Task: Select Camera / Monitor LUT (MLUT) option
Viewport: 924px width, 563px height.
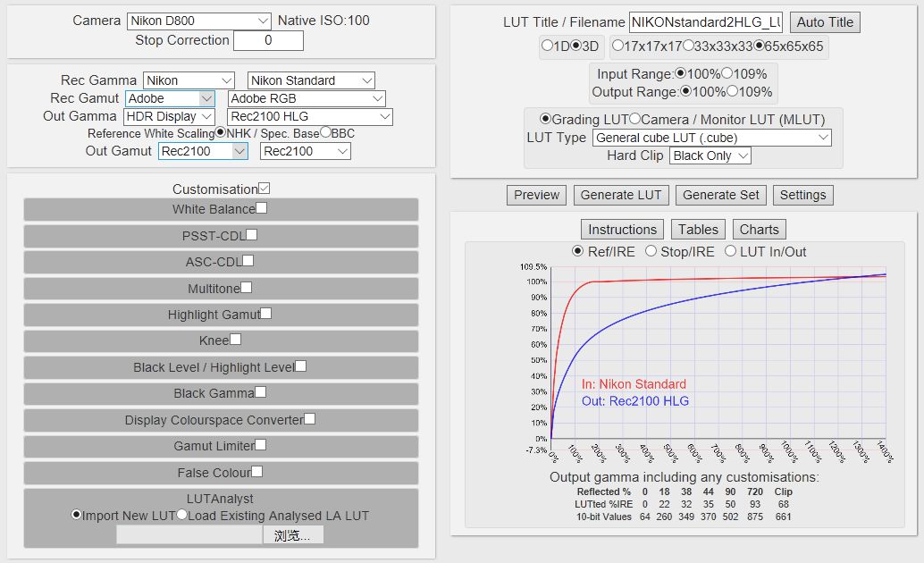Action: pos(635,119)
